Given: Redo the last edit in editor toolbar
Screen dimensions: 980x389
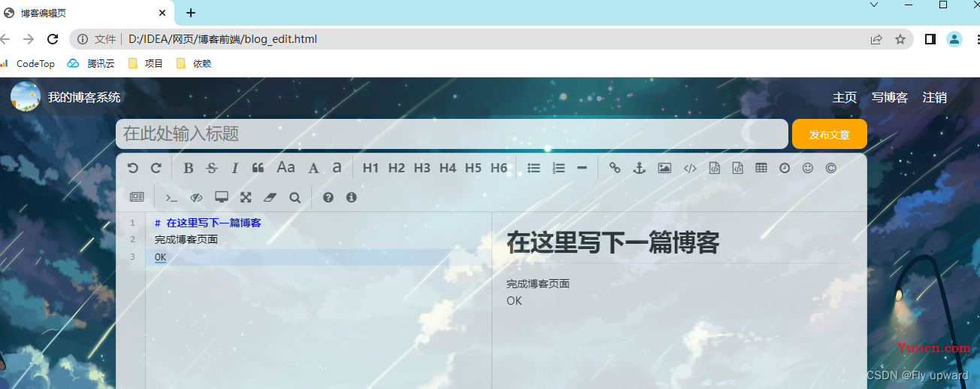Looking at the screenshot, I should tap(156, 168).
